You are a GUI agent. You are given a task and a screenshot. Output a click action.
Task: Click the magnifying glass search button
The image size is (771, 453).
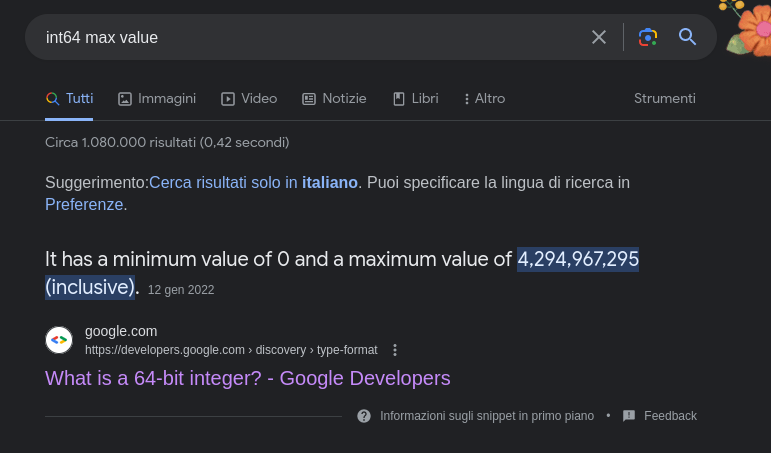pyautogui.click(x=687, y=37)
